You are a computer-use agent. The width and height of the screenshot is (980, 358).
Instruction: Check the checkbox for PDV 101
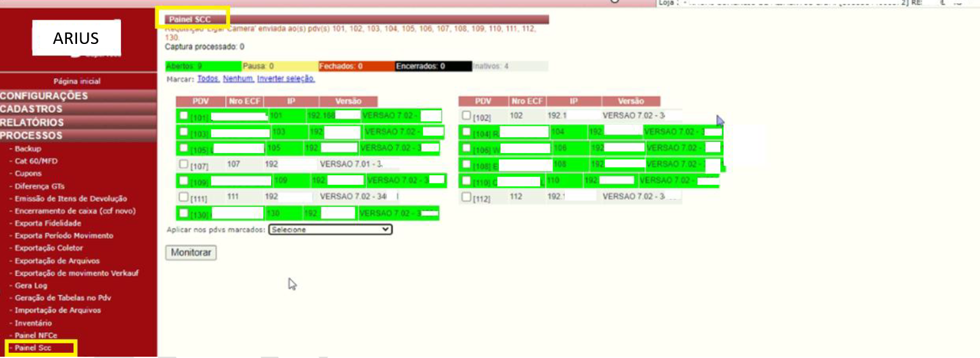[x=183, y=116]
